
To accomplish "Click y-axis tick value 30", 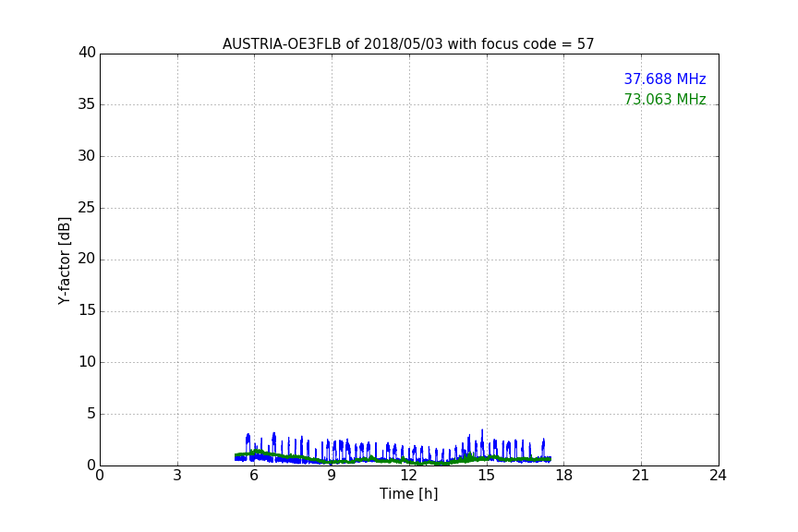I will 87,156.
